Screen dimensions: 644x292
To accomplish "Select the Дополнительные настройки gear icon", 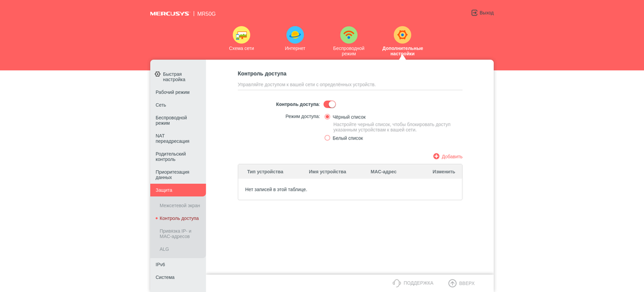I will [x=402, y=35].
